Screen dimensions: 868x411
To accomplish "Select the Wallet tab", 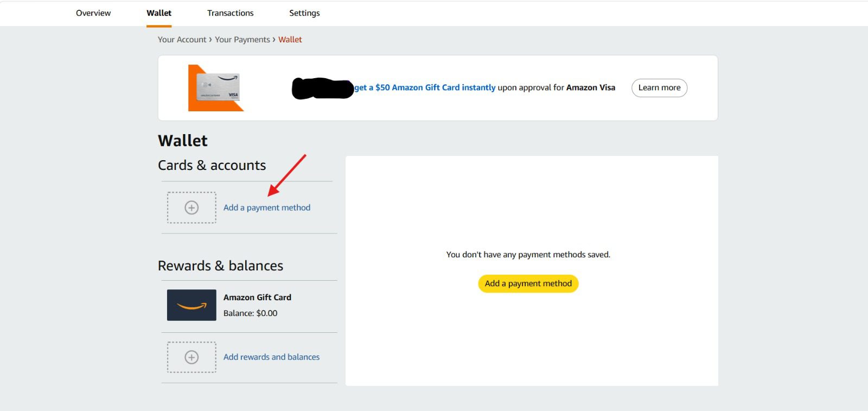I will [159, 13].
